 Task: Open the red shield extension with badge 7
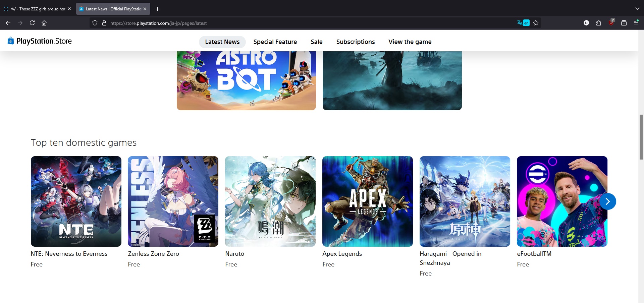tap(611, 22)
